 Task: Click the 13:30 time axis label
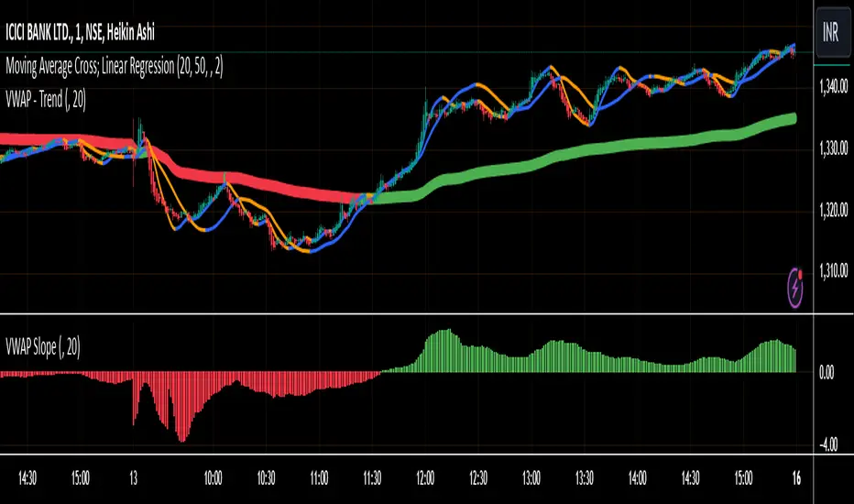pos(585,478)
